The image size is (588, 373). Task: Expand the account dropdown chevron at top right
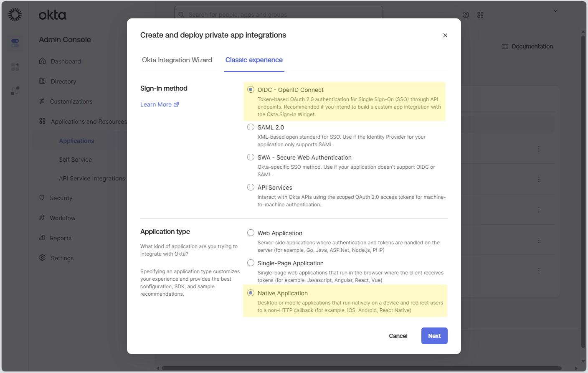[555, 11]
